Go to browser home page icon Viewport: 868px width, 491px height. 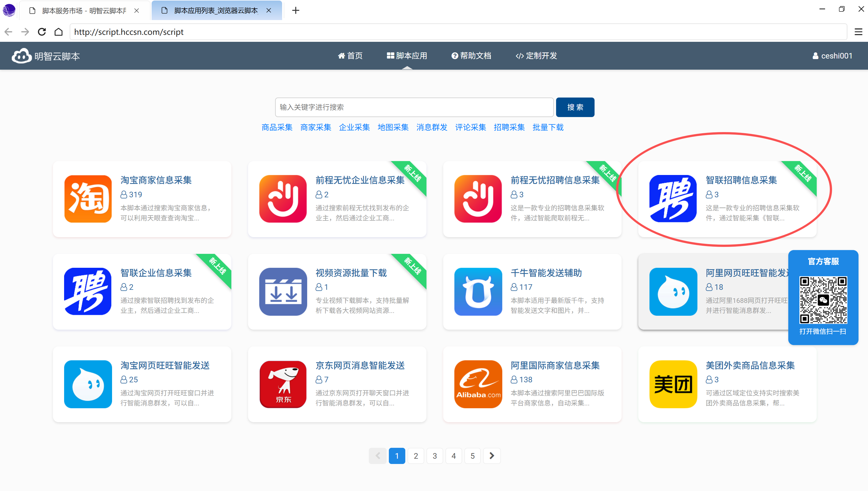[x=59, y=32]
